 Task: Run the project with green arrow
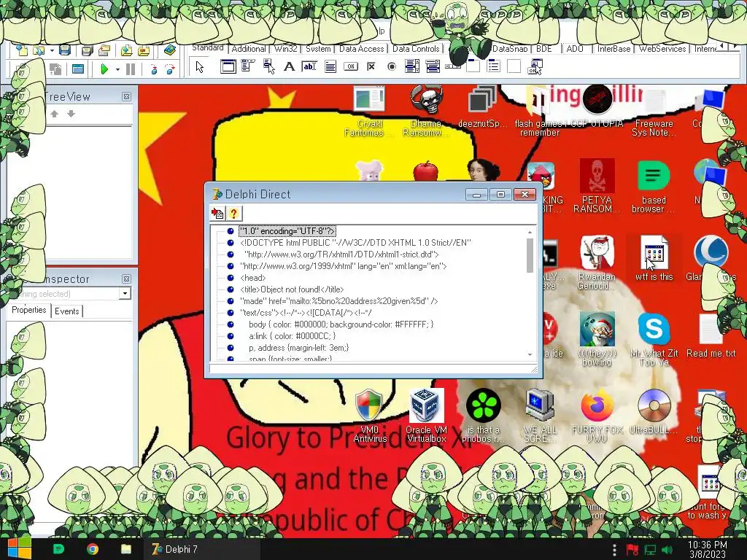pyautogui.click(x=104, y=69)
